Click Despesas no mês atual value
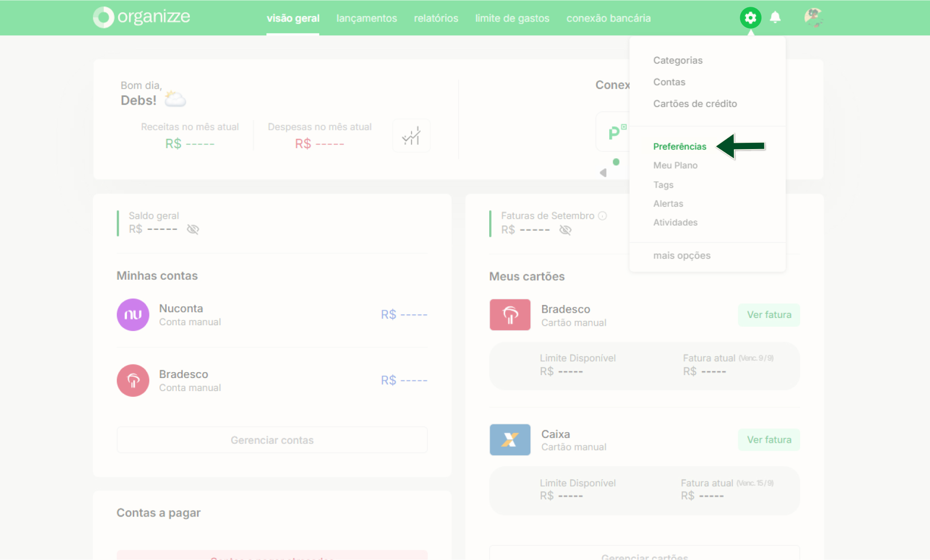 [x=319, y=144]
